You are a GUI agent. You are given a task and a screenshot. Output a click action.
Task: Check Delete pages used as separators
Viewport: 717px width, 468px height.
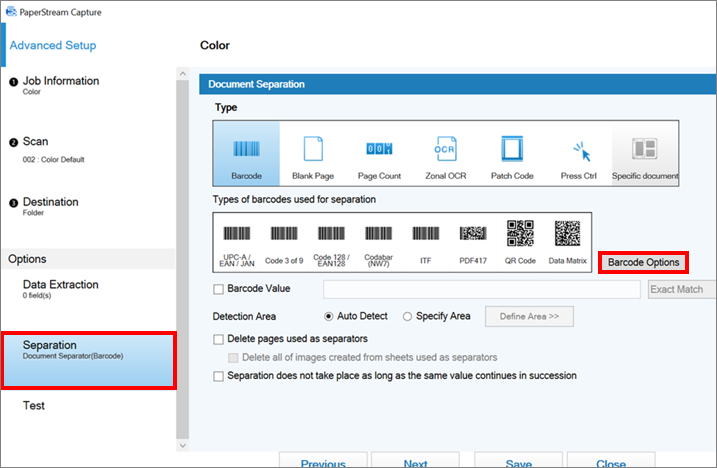point(219,339)
